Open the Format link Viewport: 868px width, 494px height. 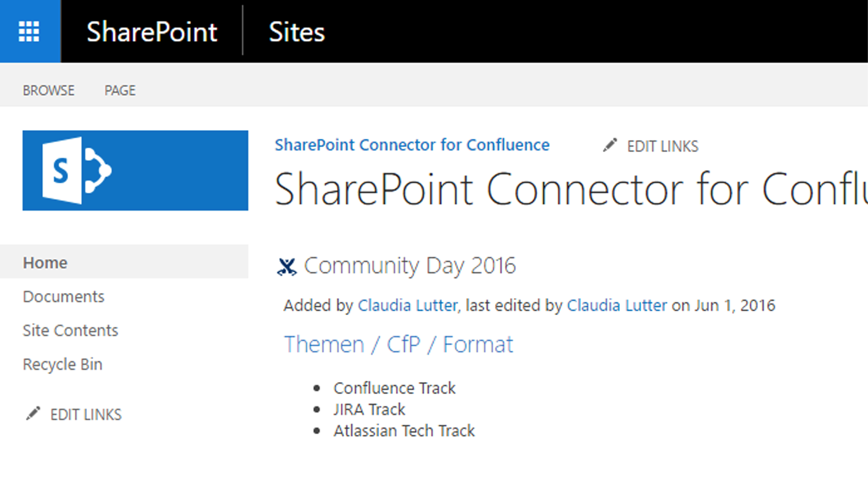(478, 344)
